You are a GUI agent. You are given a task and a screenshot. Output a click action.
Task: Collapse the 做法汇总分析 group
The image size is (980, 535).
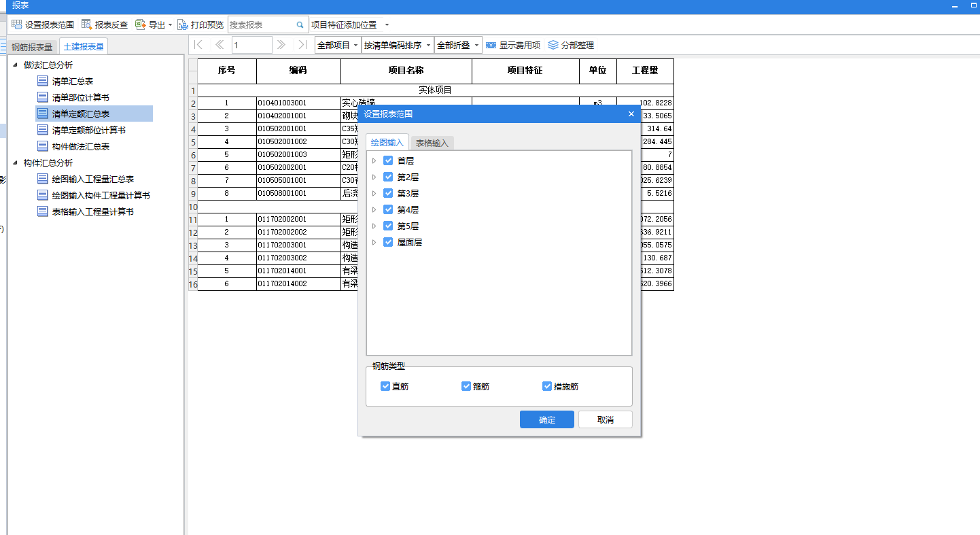click(x=15, y=65)
